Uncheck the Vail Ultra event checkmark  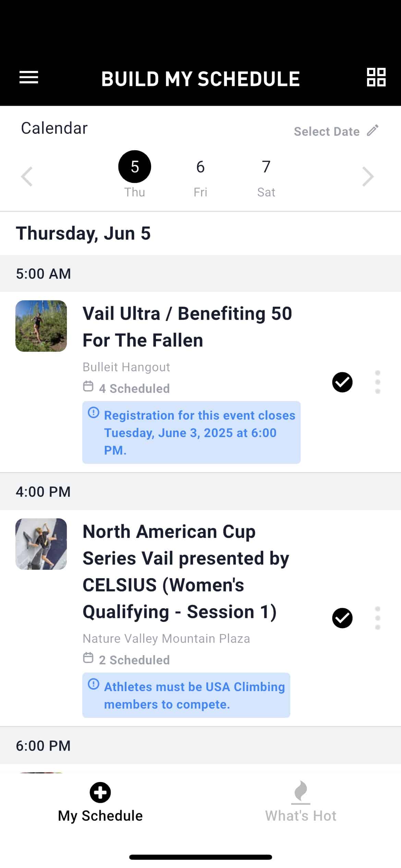tap(342, 382)
